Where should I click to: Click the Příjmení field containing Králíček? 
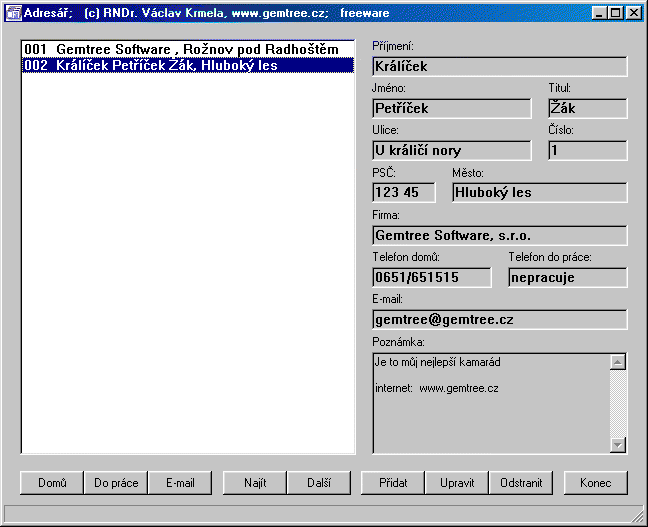pyautogui.click(x=499, y=67)
